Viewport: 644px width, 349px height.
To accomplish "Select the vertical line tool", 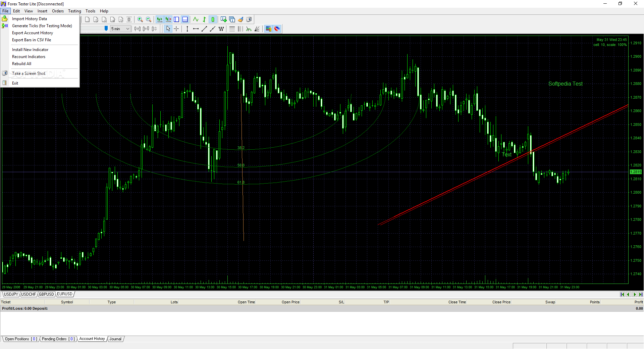I will coord(187,29).
